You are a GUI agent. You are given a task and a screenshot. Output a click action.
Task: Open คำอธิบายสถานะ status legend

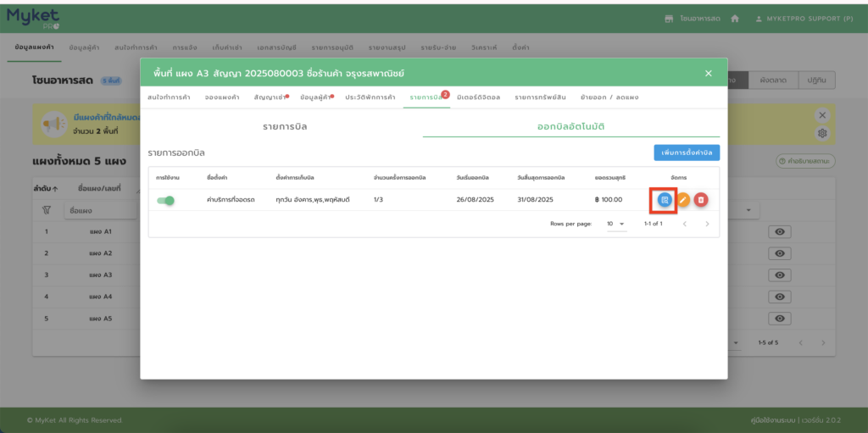(805, 161)
